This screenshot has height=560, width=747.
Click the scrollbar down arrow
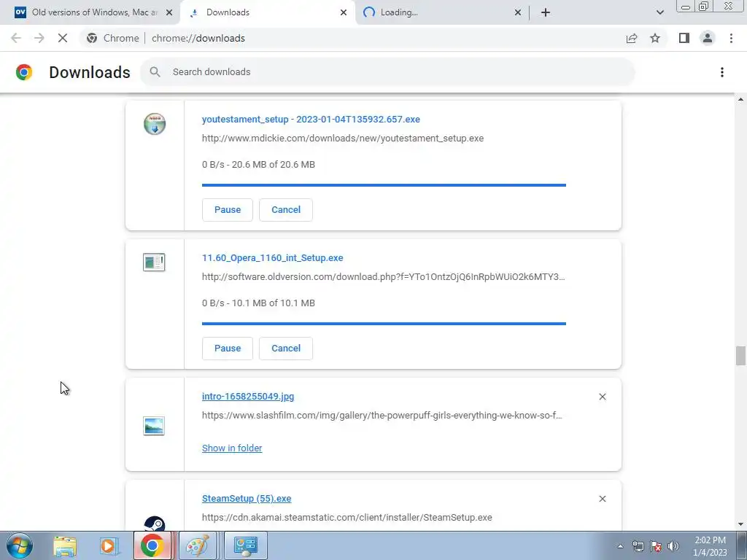[x=740, y=524]
